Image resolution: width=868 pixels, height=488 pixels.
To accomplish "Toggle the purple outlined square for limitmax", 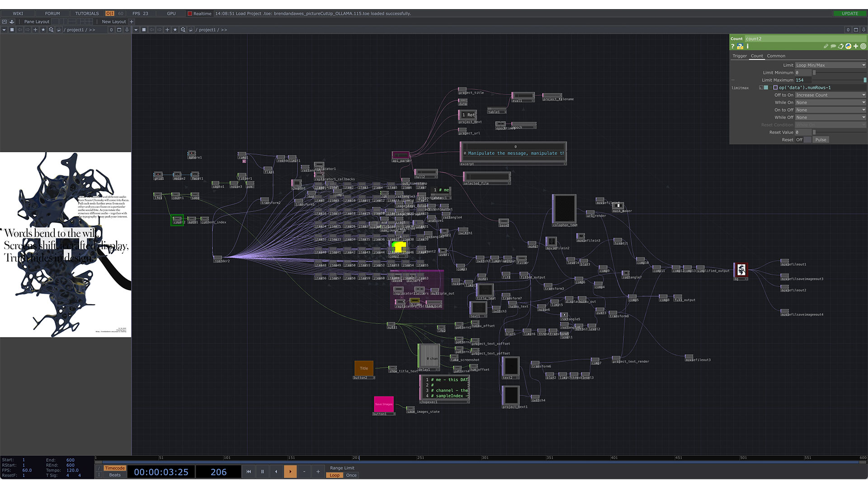I will point(775,88).
